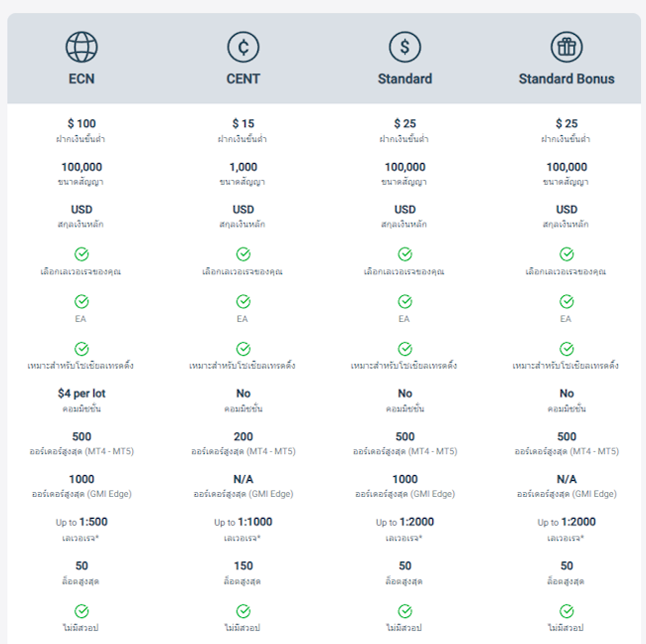Viewport: 646px width, 644px height.
Task: Select the Standard Bonus account heading
Action: tap(566, 79)
